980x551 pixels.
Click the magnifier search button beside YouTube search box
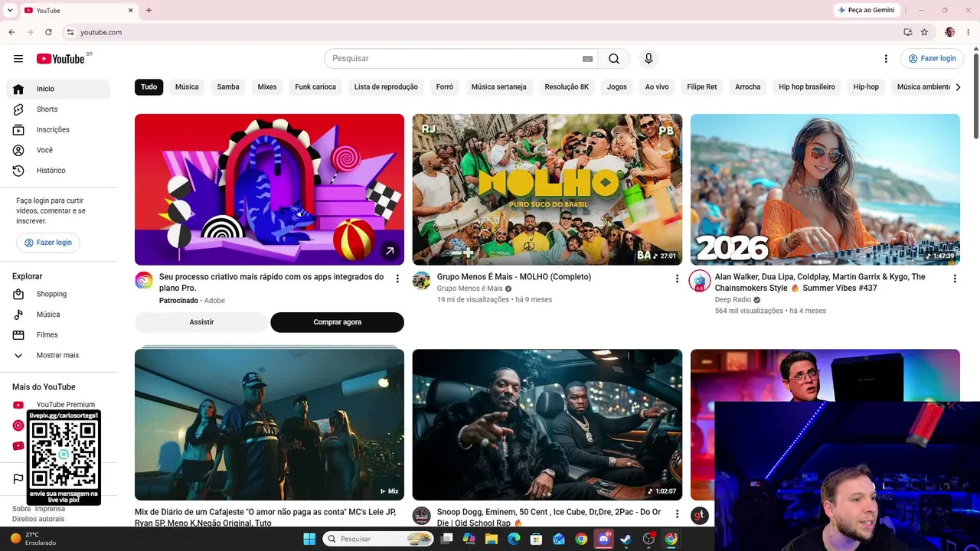pos(614,59)
